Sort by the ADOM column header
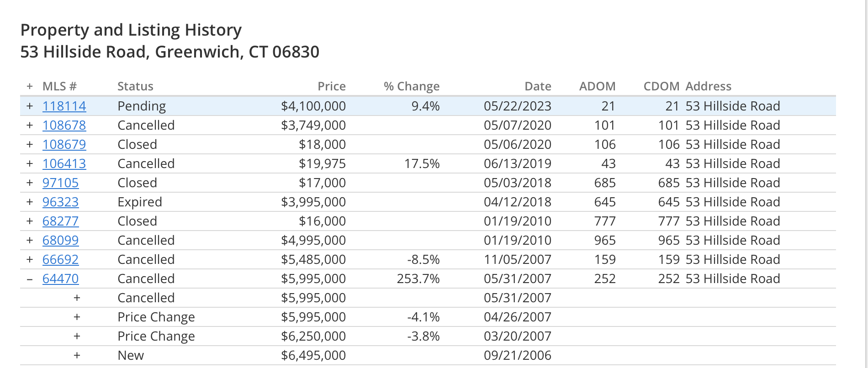Image resolution: width=868 pixels, height=368 pixels. (x=597, y=86)
